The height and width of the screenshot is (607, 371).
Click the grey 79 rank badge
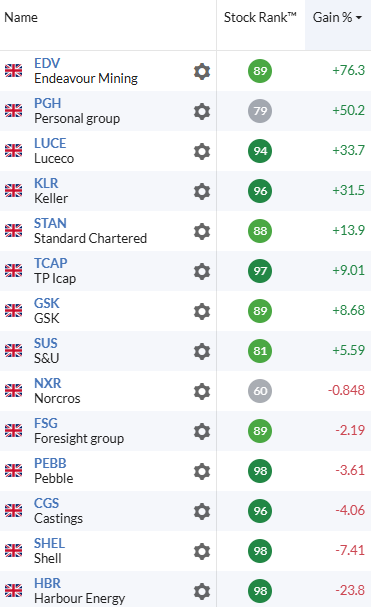point(260,111)
